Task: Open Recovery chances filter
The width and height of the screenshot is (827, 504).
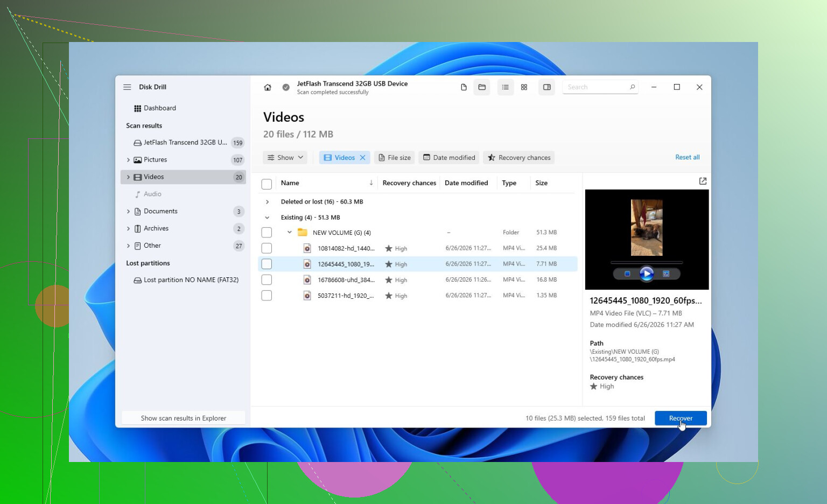Action: click(x=519, y=158)
